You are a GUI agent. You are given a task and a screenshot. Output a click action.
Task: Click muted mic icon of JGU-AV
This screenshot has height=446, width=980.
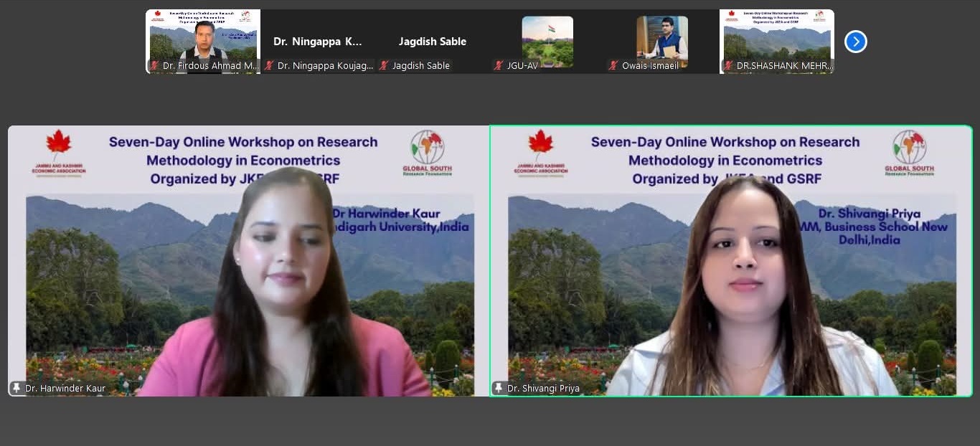499,65
